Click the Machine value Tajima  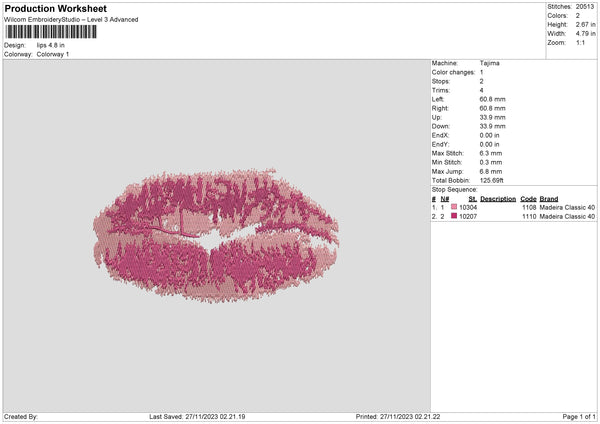[x=490, y=63]
